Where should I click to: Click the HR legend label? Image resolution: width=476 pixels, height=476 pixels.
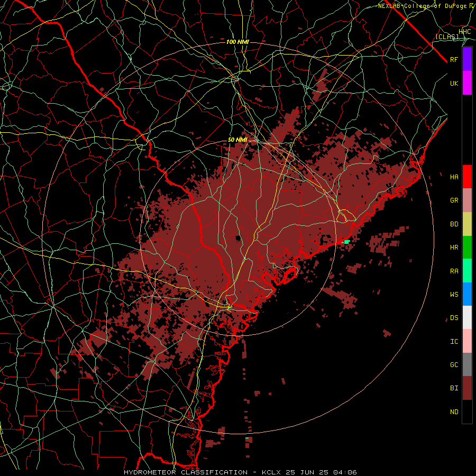point(454,248)
